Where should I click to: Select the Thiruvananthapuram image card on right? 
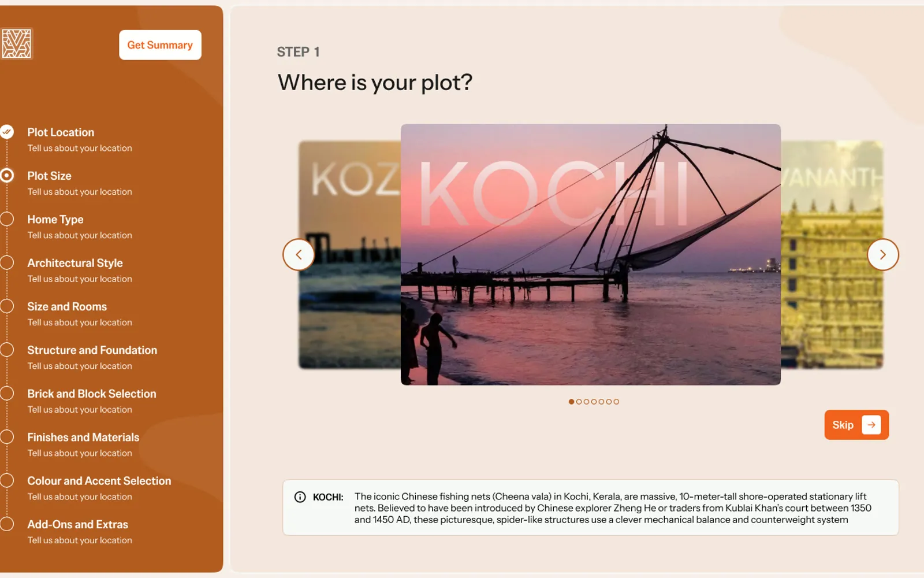pyautogui.click(x=832, y=254)
